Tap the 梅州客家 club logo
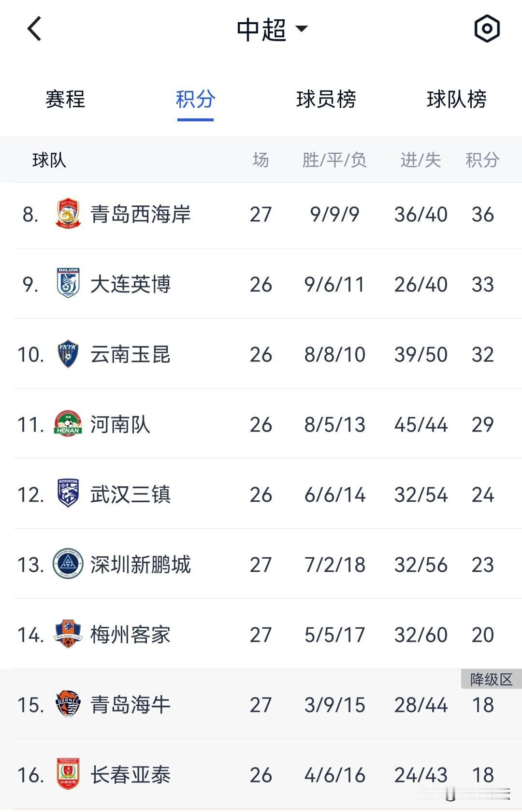Viewport: 522px width, 812px height. tap(68, 634)
